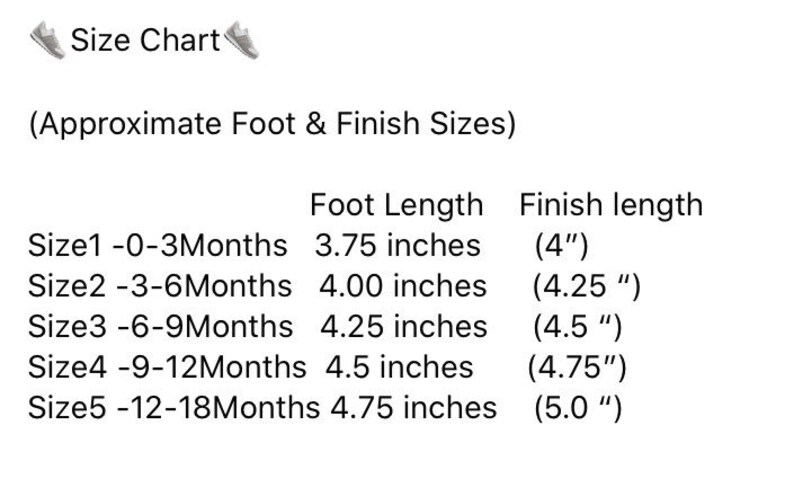Click the sneaker emoji after Size Chart
Screen dimensions: 794x487
242,40
